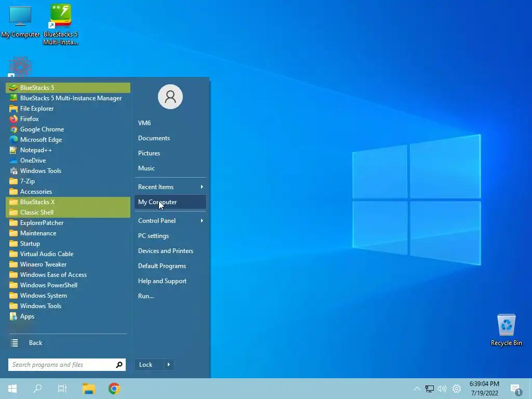Open File Explorer from the programs list

[68, 109]
